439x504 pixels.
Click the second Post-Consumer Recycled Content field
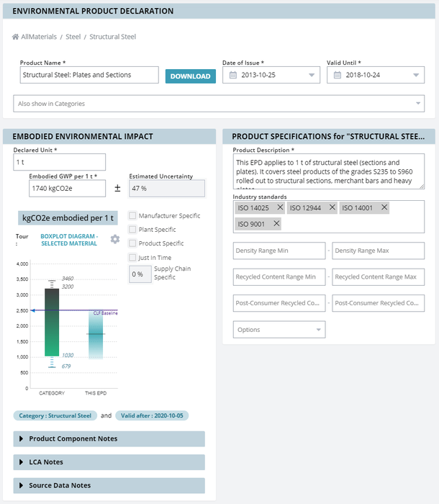pos(378,303)
